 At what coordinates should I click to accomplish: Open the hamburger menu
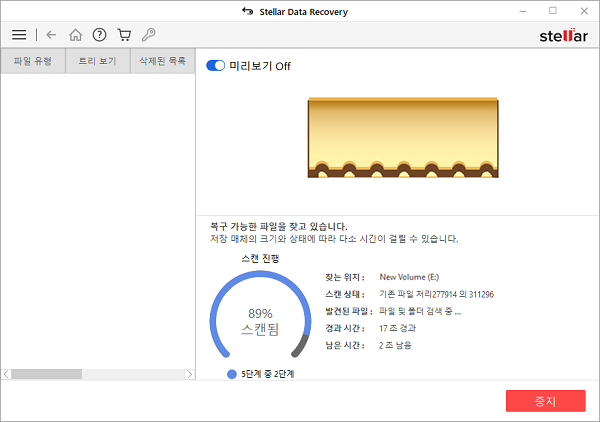coord(19,35)
